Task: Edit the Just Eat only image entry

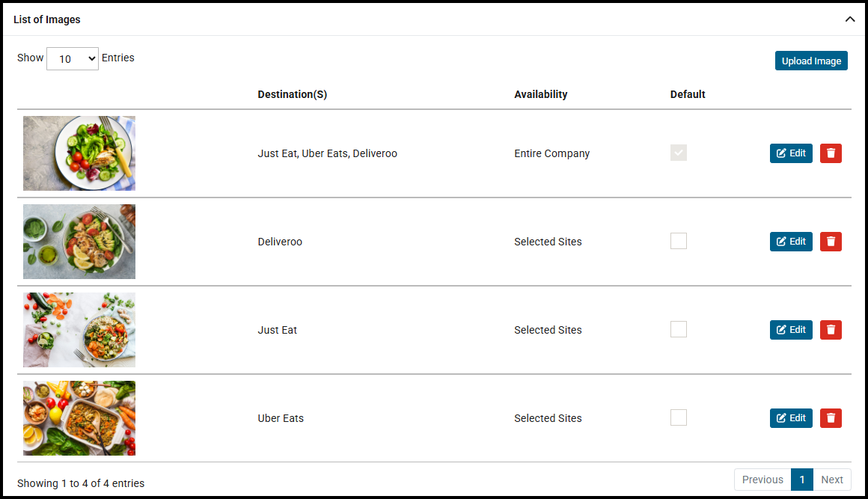Action: tap(791, 330)
